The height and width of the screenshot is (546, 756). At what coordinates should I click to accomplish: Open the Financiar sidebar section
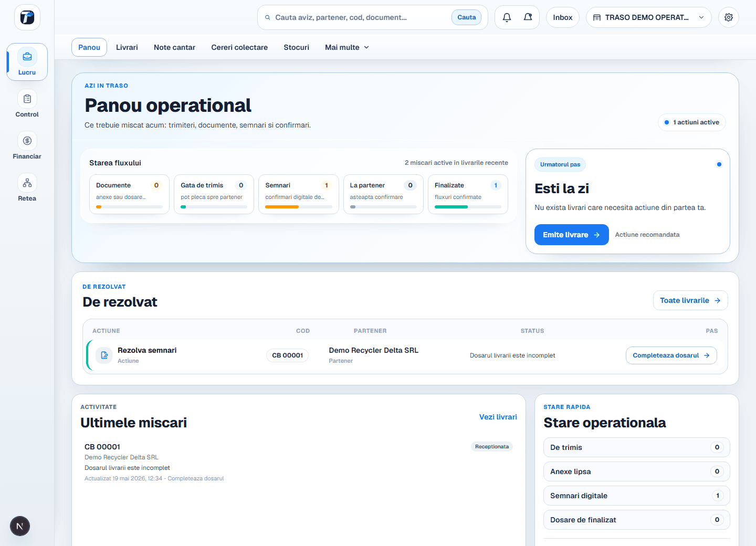(x=27, y=146)
